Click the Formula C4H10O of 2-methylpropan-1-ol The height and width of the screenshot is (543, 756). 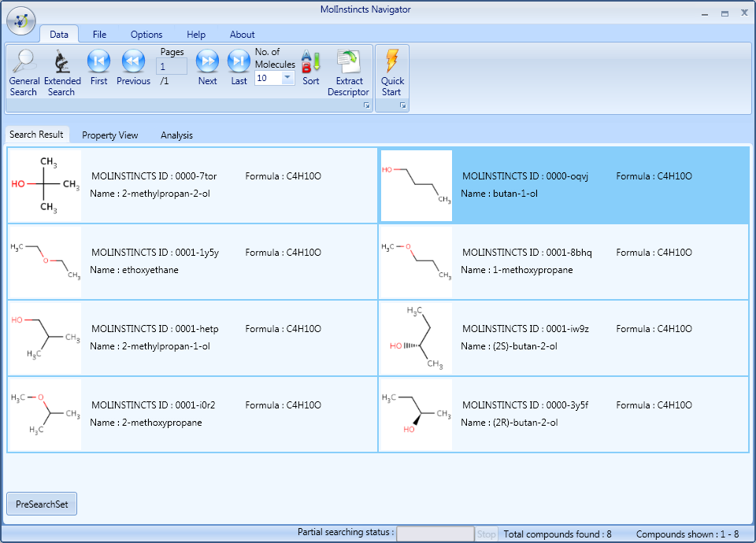coord(283,329)
